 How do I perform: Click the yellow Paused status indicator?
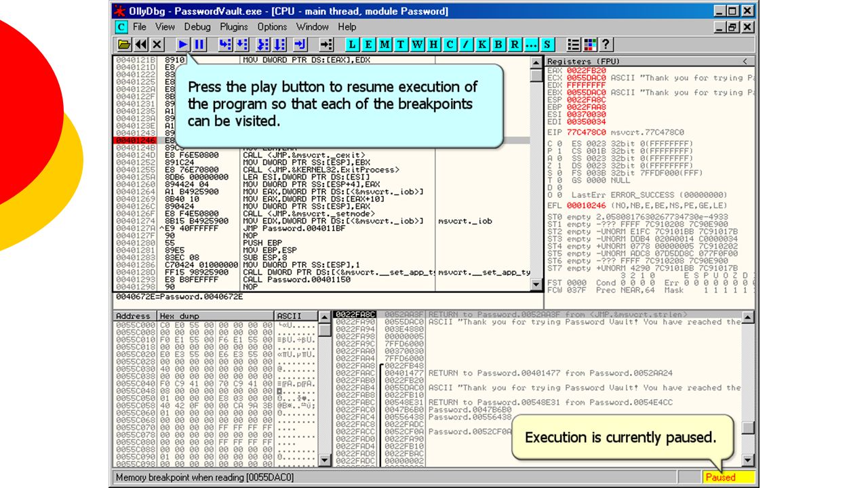728,477
